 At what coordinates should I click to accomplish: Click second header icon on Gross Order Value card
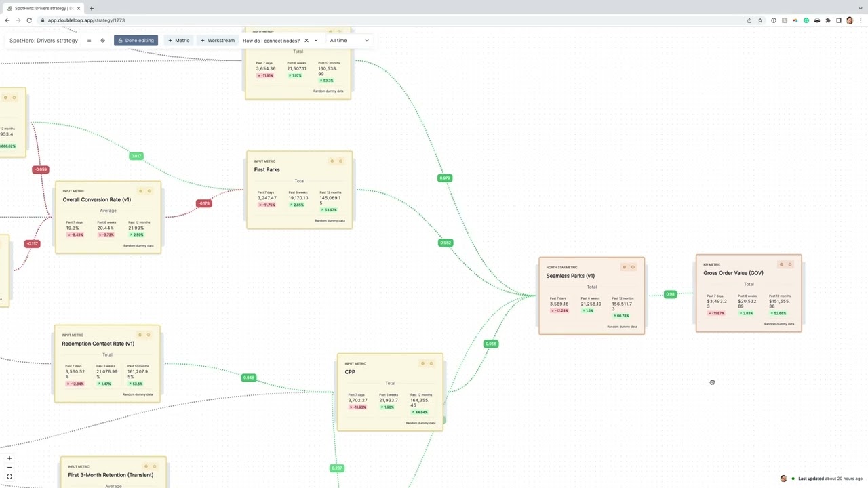pyautogui.click(x=790, y=264)
